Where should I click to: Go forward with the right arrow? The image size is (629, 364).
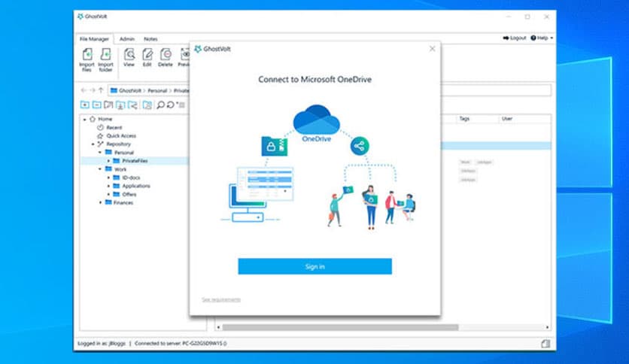[93, 90]
